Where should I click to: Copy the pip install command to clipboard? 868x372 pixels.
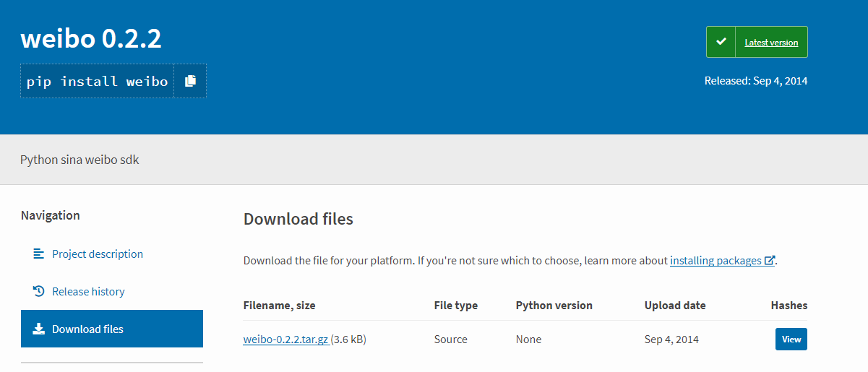click(190, 81)
